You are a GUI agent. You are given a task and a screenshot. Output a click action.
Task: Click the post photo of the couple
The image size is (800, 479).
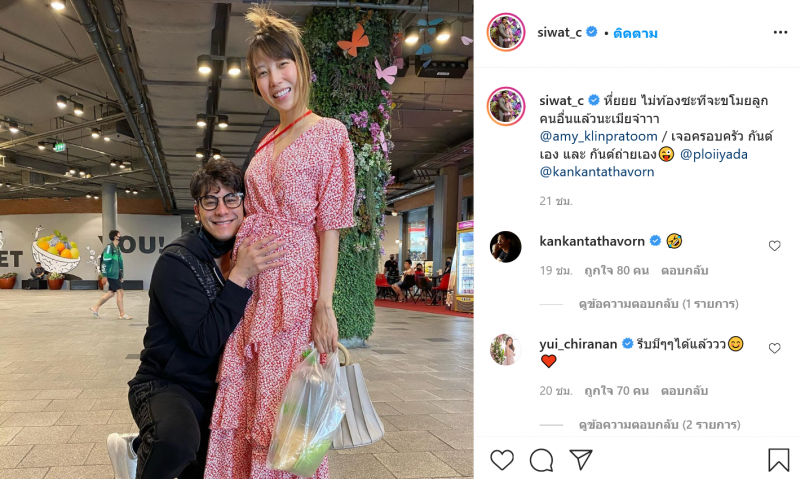tap(236, 239)
